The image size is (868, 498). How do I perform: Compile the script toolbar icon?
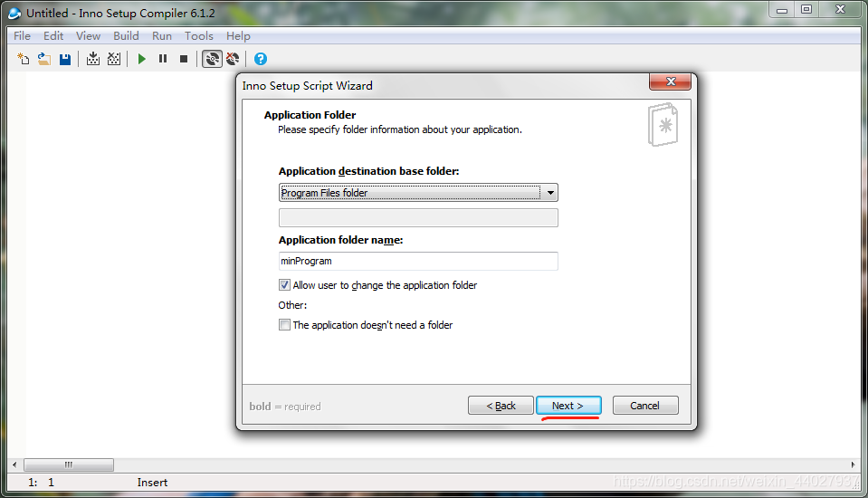coord(93,59)
